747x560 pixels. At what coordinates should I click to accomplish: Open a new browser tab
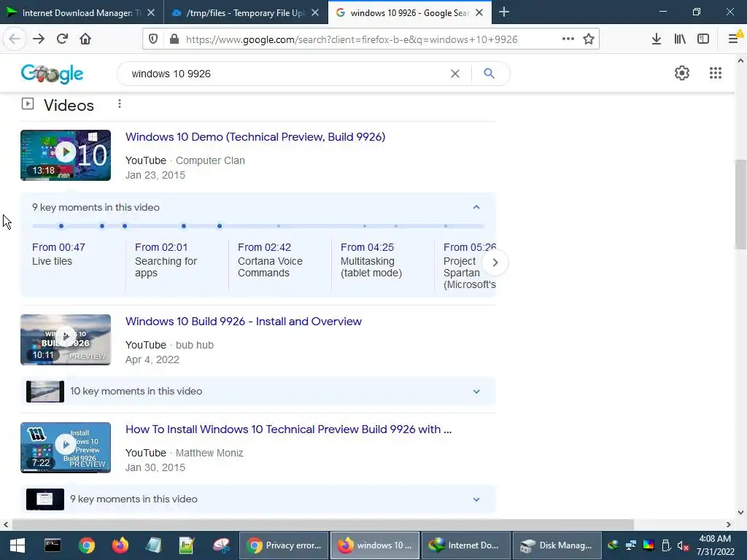503,12
